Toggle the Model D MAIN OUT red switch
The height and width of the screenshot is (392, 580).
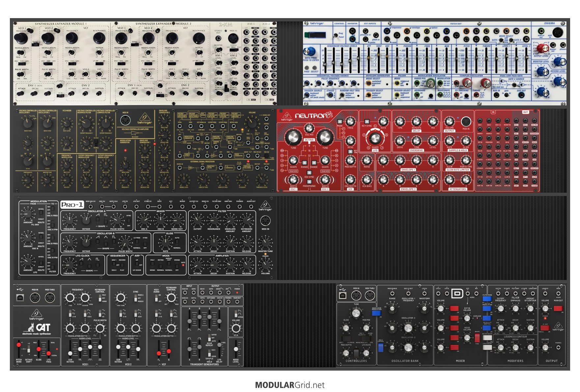(558, 308)
